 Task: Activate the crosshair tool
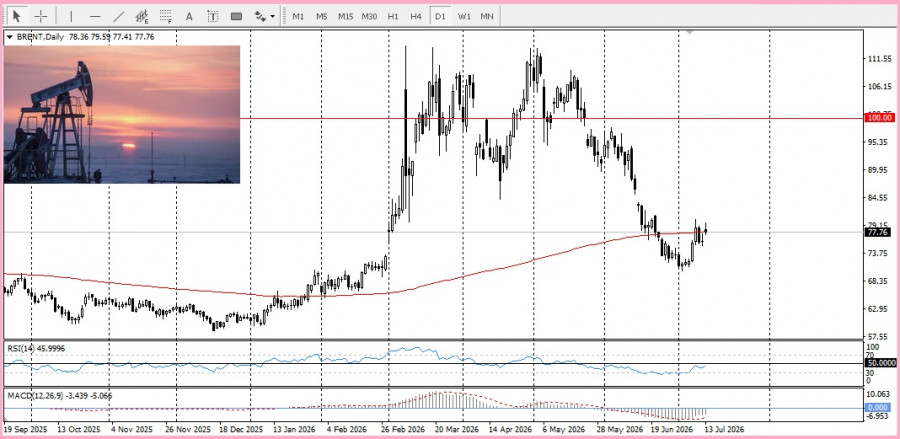[x=41, y=16]
